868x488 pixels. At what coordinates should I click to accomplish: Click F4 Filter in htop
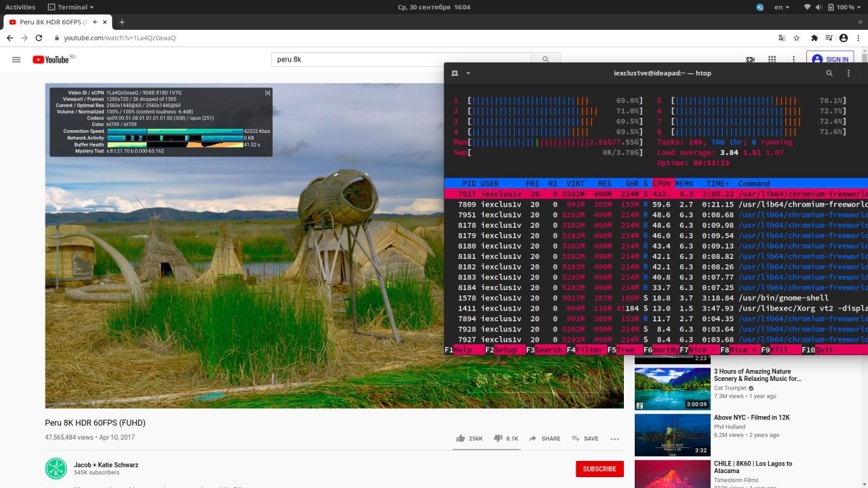coord(584,350)
